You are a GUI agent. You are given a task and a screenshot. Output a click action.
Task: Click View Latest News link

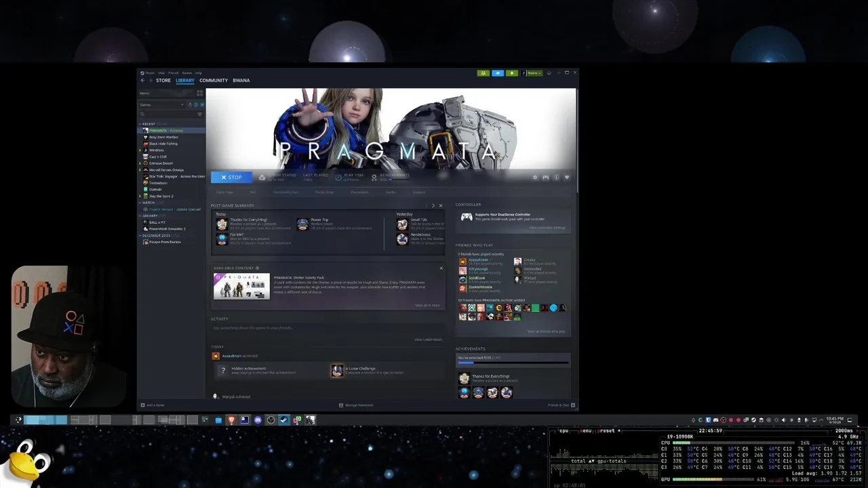coord(428,340)
